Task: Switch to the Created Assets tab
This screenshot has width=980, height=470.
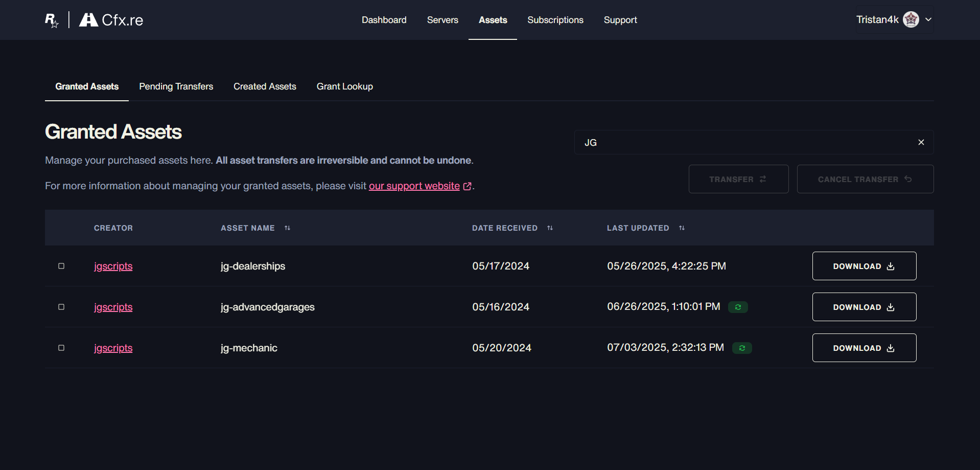Action: pyautogui.click(x=265, y=86)
